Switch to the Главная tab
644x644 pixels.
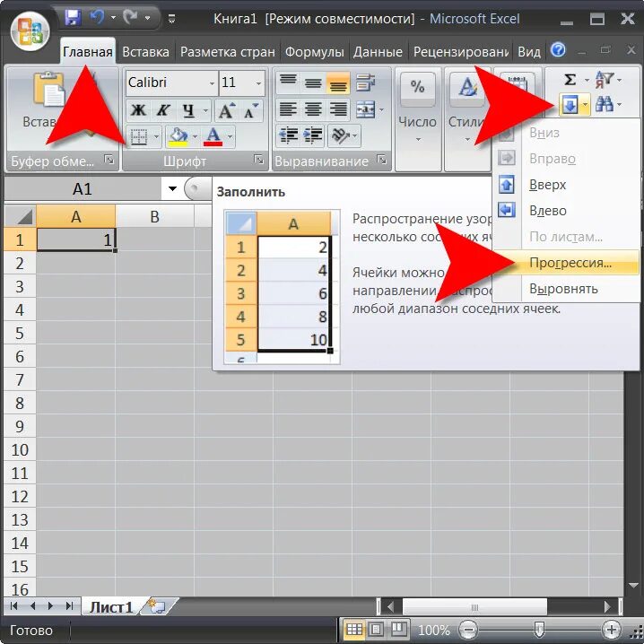88,52
